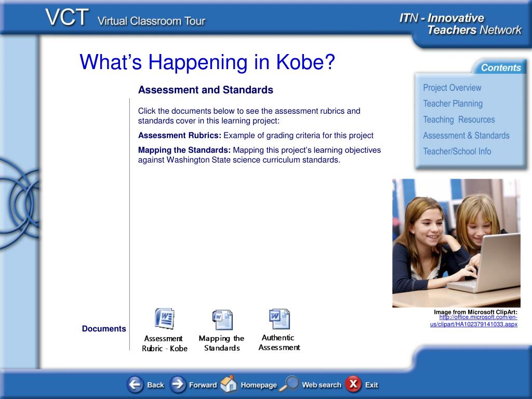Click the Web search text label
This screenshot has width=532, height=399.
322,385
